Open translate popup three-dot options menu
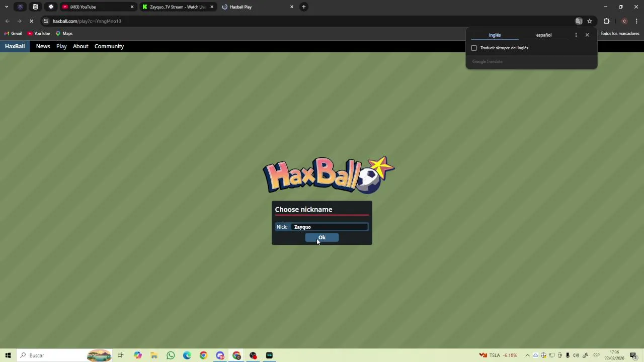The image size is (644, 362). pyautogui.click(x=576, y=35)
